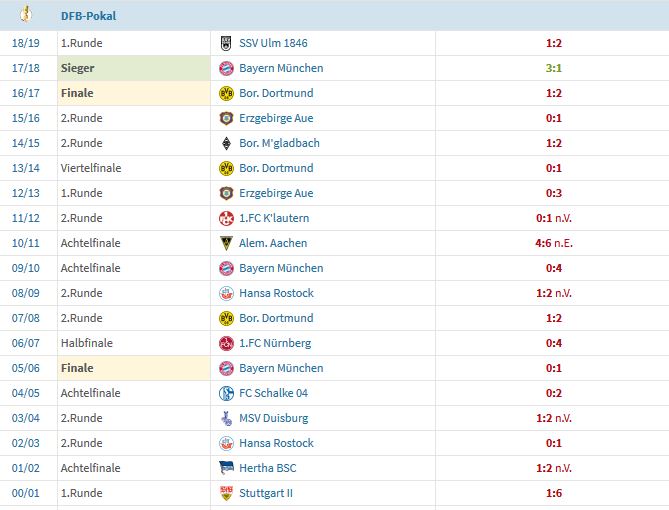Viewport: 669px width, 510px height.
Task: Open the 05/06 season link
Action: coord(26,368)
